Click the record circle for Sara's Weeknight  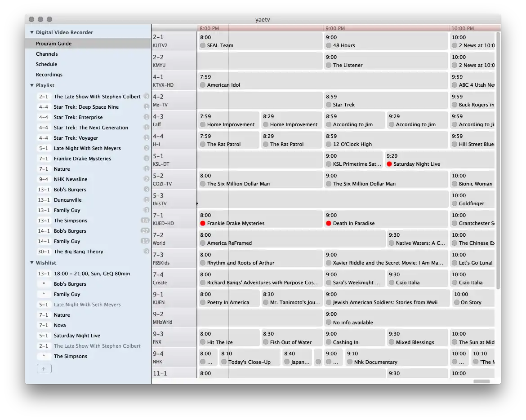pos(329,283)
